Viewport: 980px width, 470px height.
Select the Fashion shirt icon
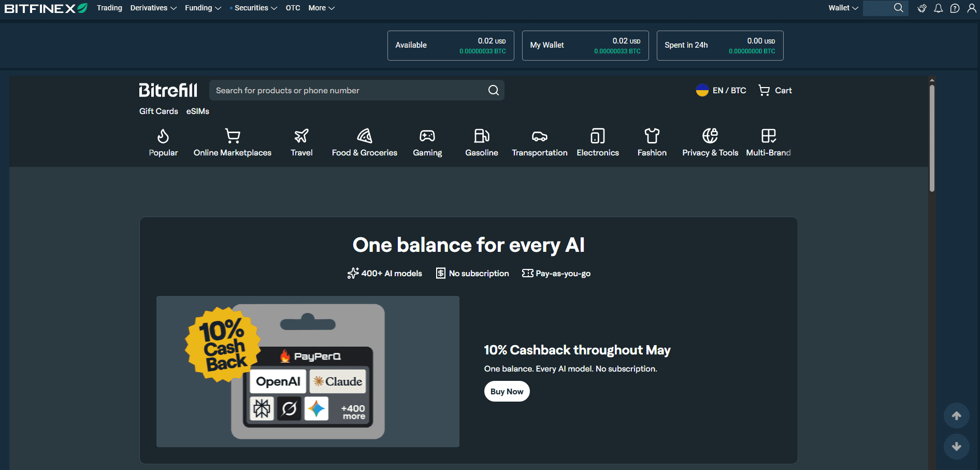(652, 136)
